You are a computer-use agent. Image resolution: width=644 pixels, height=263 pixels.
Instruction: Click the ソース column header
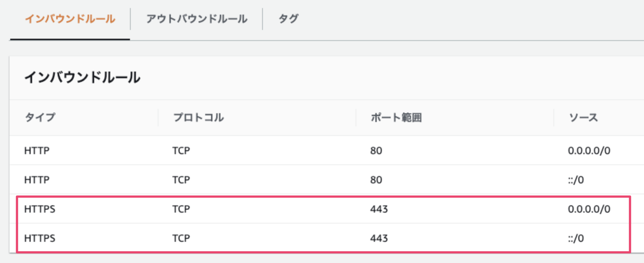[x=583, y=117]
